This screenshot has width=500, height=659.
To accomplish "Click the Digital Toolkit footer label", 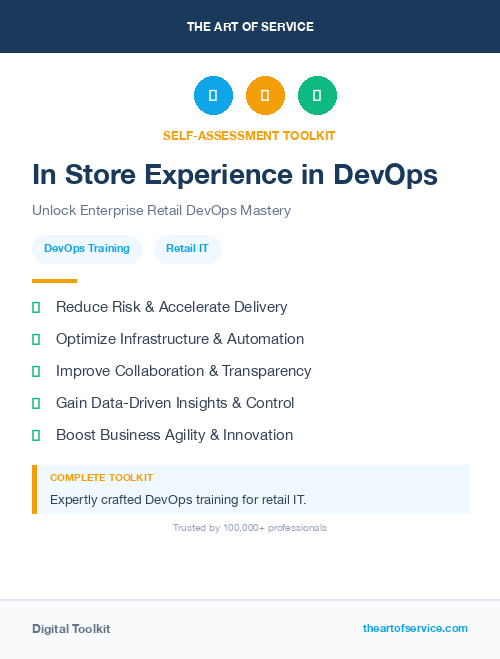I will (x=71, y=629).
